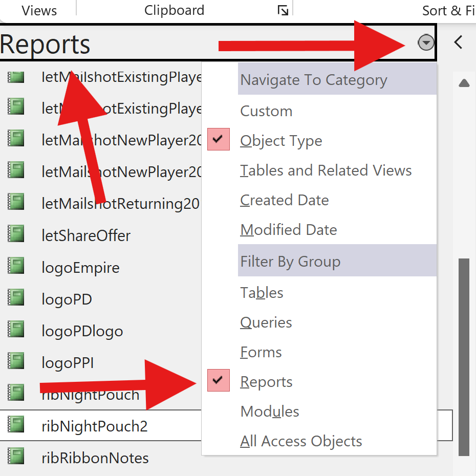Click the navigation pane scrollbar thumb
Viewport: 476px width, 476px height.
click(464, 356)
